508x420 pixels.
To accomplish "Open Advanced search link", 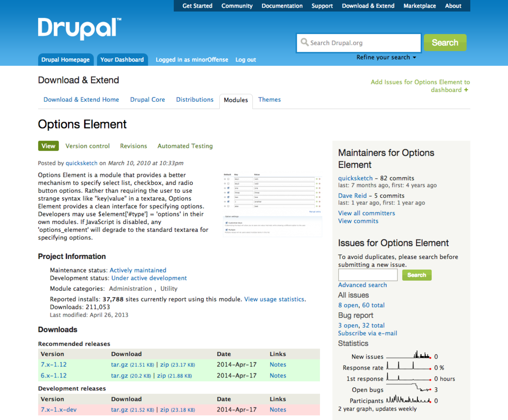I will (362, 285).
